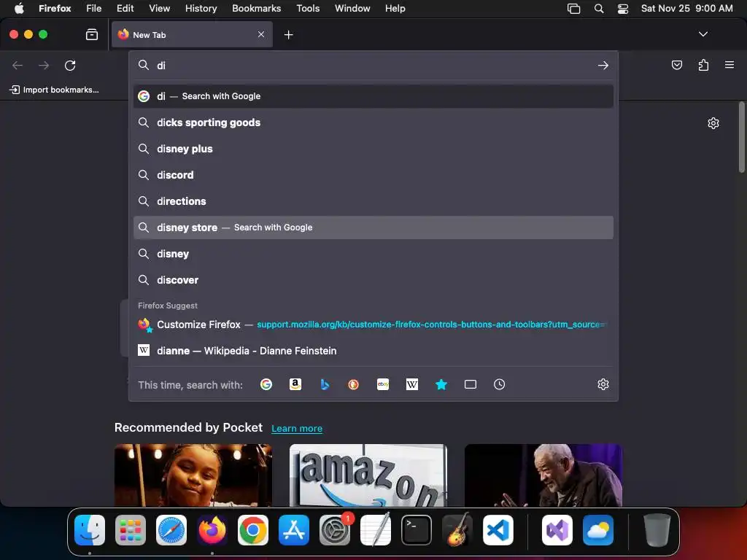
Task: Open Pocket story with elderly man
Action: [x=543, y=475]
